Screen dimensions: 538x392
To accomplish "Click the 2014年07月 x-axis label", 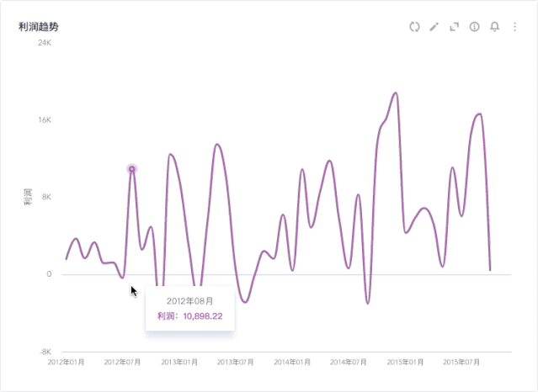I will coord(349,362).
